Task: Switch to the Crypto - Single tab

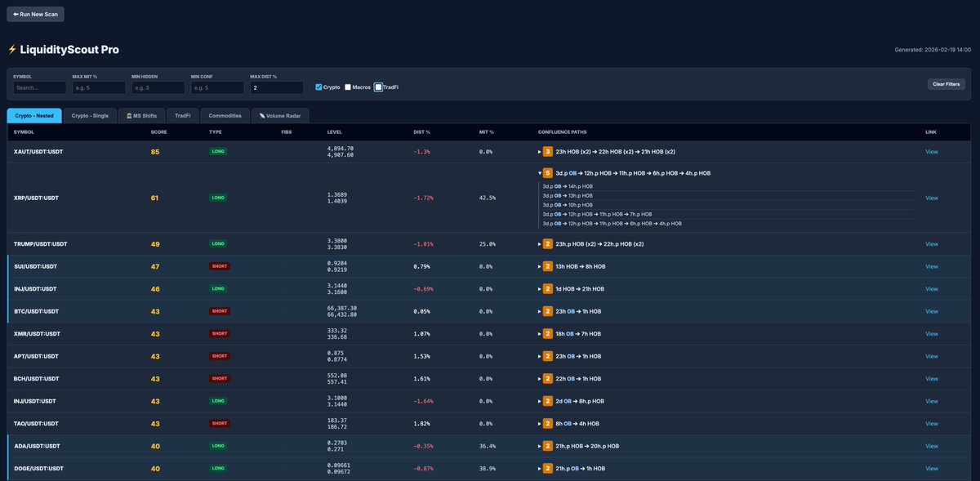Action: (90, 115)
